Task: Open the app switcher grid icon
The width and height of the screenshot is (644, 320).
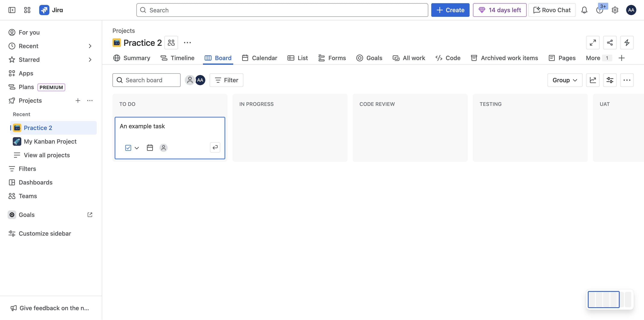Action: 27,10
